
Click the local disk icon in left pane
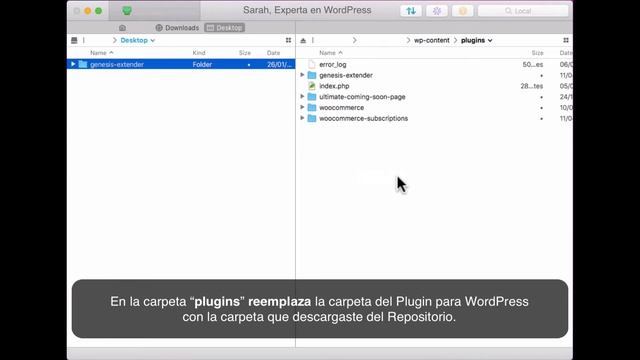pos(74,40)
